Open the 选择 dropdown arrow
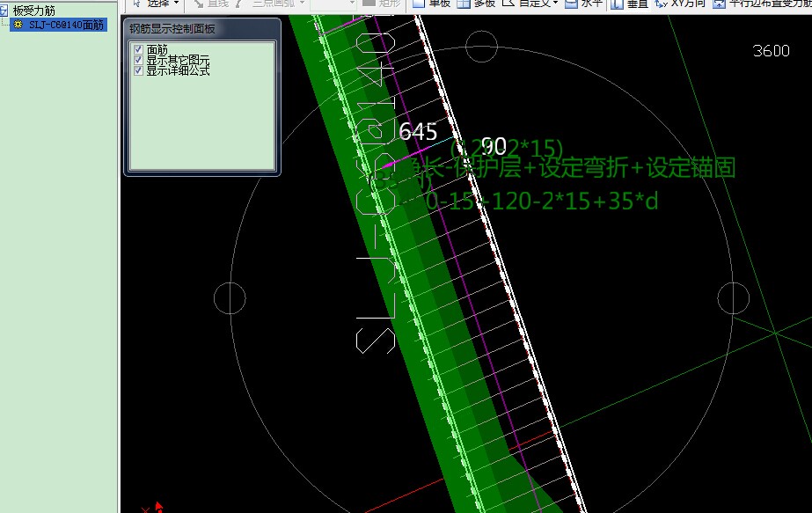Image resolution: width=812 pixels, height=513 pixels. 176,4
